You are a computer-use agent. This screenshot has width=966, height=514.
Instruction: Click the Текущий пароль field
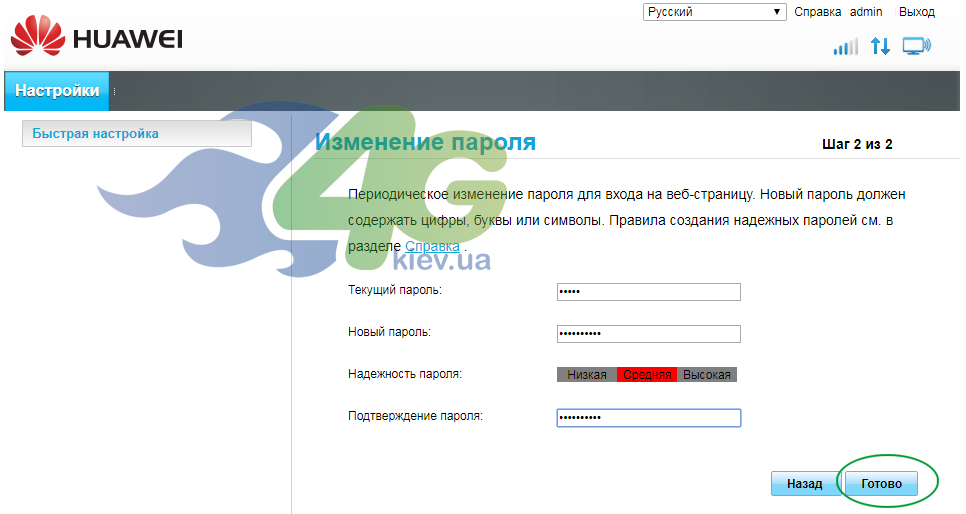tap(649, 292)
